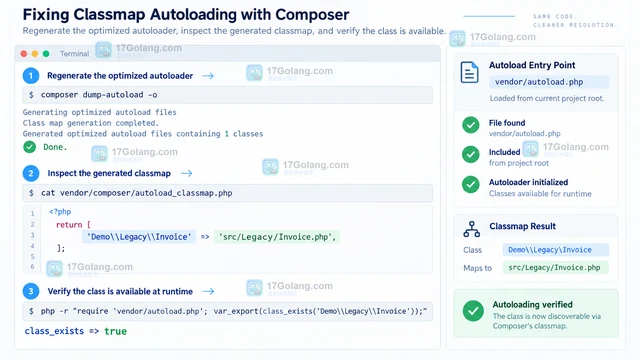Click the yellow minimize dot of Terminal
Viewport: 640px width, 360px height.
point(35,54)
